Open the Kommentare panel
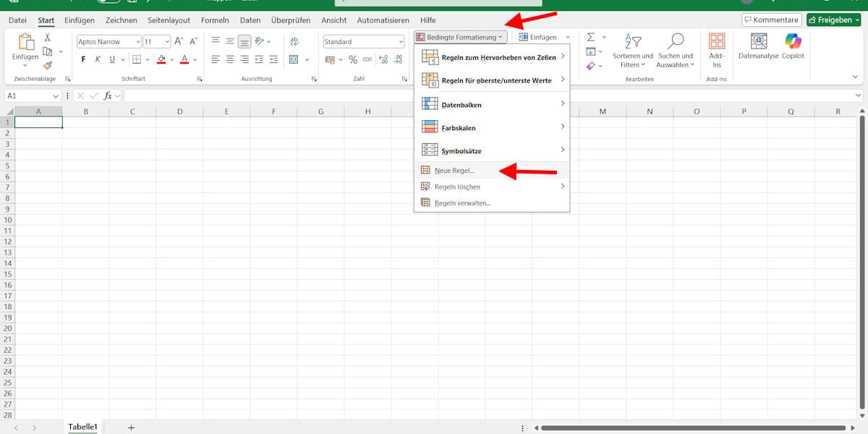 click(x=771, y=20)
